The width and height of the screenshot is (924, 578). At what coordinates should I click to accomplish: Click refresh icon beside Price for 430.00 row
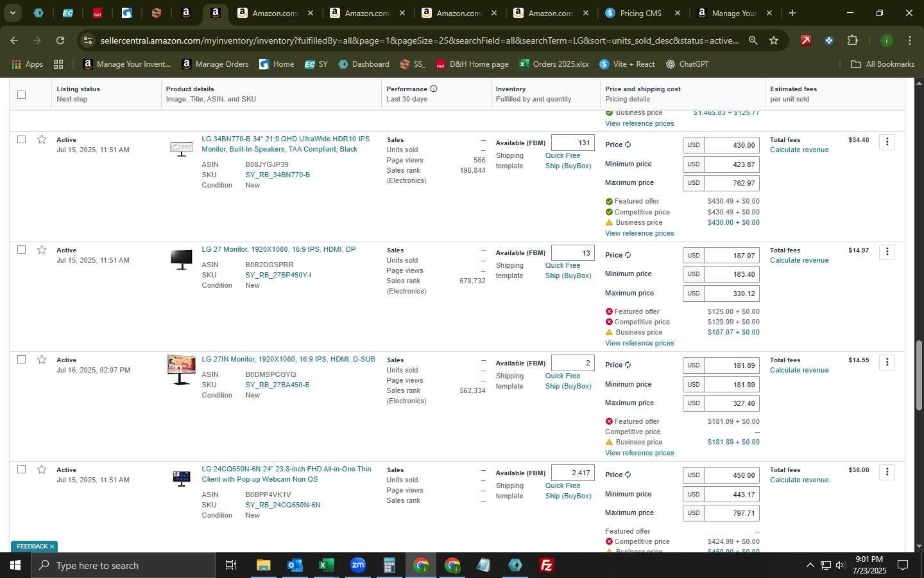(x=628, y=145)
